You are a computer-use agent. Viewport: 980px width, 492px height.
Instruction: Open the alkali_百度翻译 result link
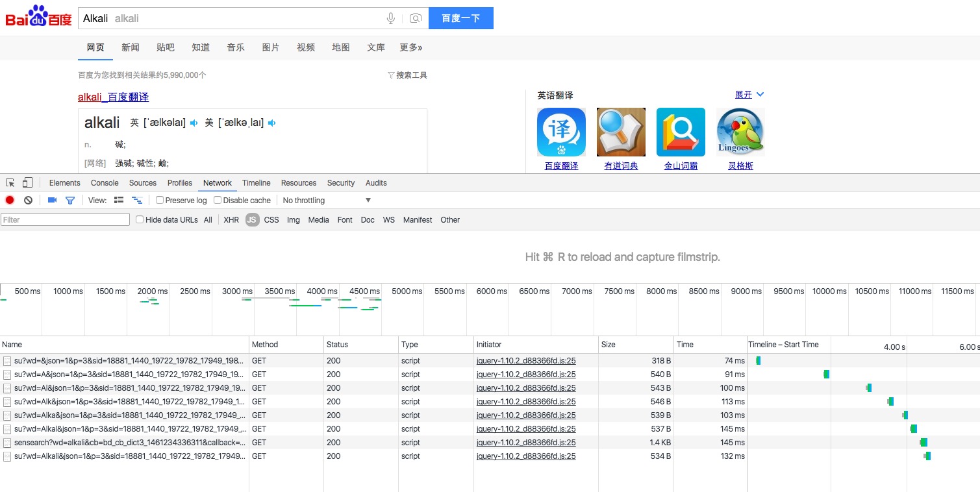[x=114, y=97]
